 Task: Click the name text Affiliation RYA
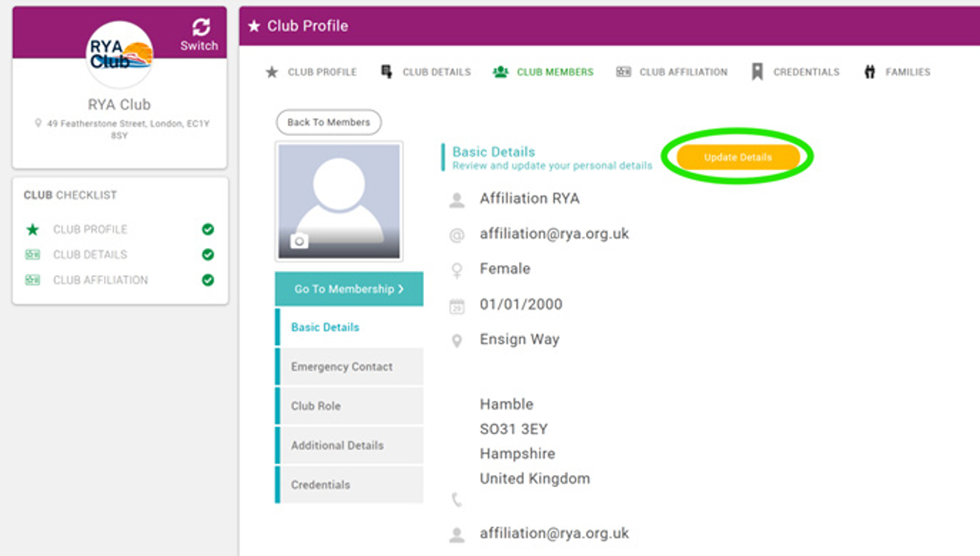[529, 199]
